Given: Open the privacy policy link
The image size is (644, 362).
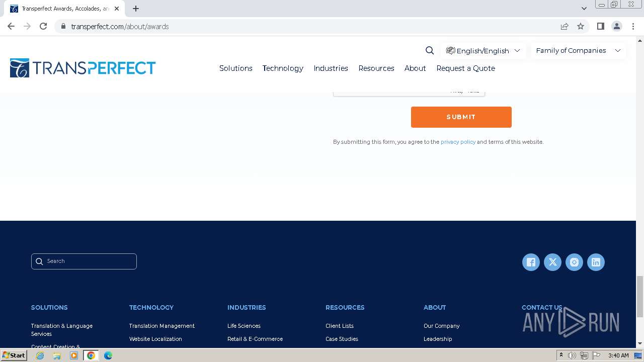Looking at the screenshot, I should click(x=458, y=142).
